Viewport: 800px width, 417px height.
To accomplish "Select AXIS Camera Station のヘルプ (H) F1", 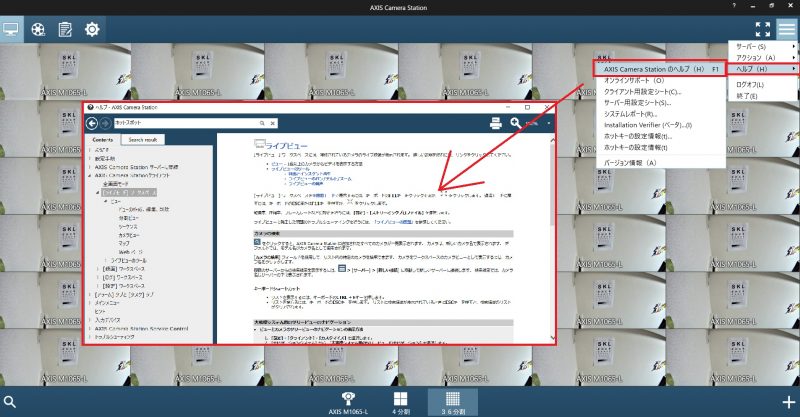I will (660, 69).
